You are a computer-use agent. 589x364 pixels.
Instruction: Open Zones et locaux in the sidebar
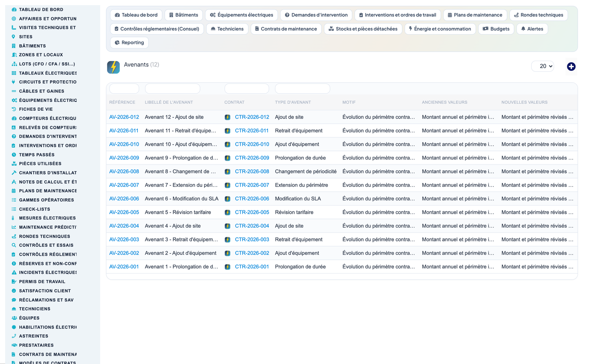tap(41, 55)
